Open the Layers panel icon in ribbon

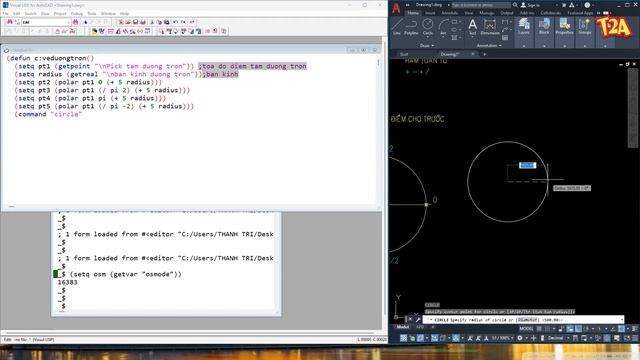[524, 26]
